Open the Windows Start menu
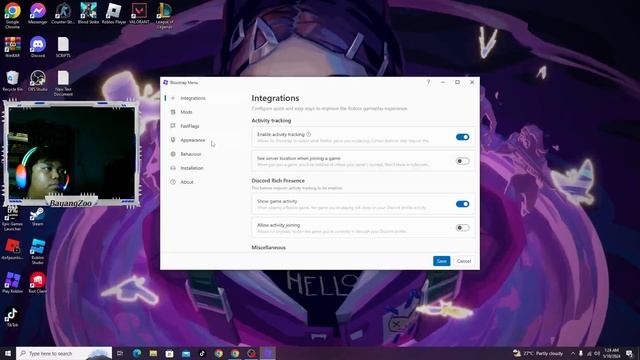The height and width of the screenshot is (360, 640). (8, 353)
